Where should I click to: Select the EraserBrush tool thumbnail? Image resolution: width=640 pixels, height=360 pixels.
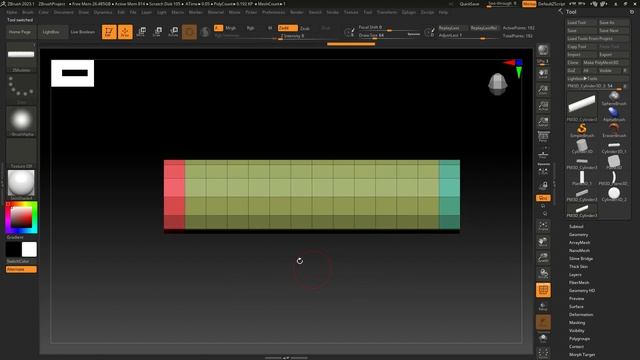[x=614, y=130]
